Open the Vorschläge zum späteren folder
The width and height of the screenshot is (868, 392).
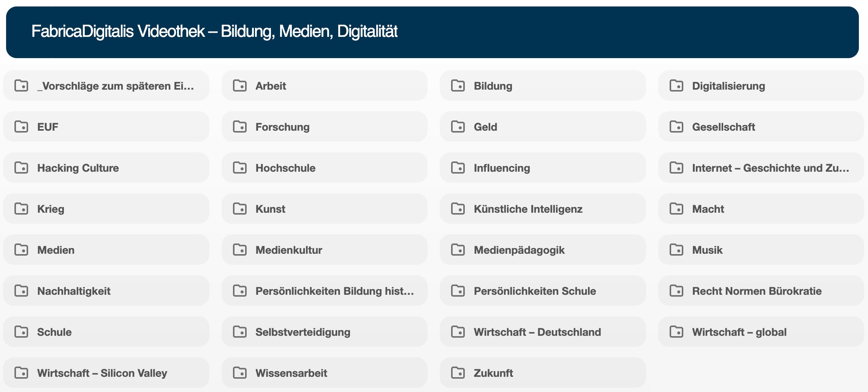point(116,86)
